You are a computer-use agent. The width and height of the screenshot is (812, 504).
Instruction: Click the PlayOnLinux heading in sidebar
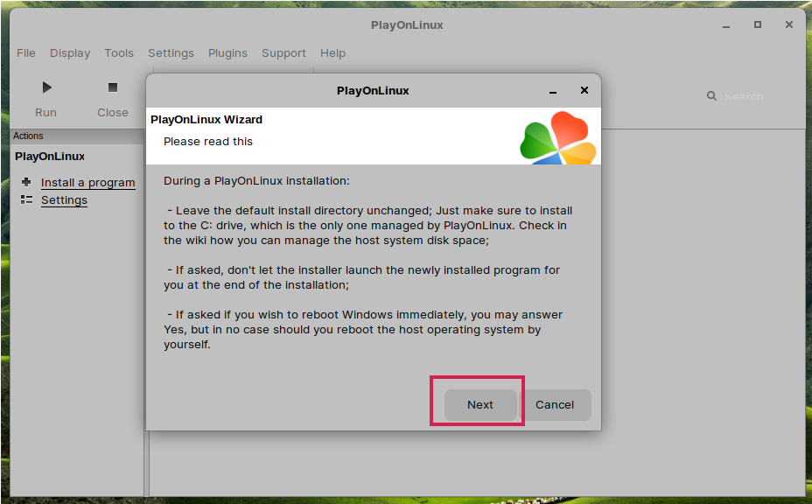[50, 157]
